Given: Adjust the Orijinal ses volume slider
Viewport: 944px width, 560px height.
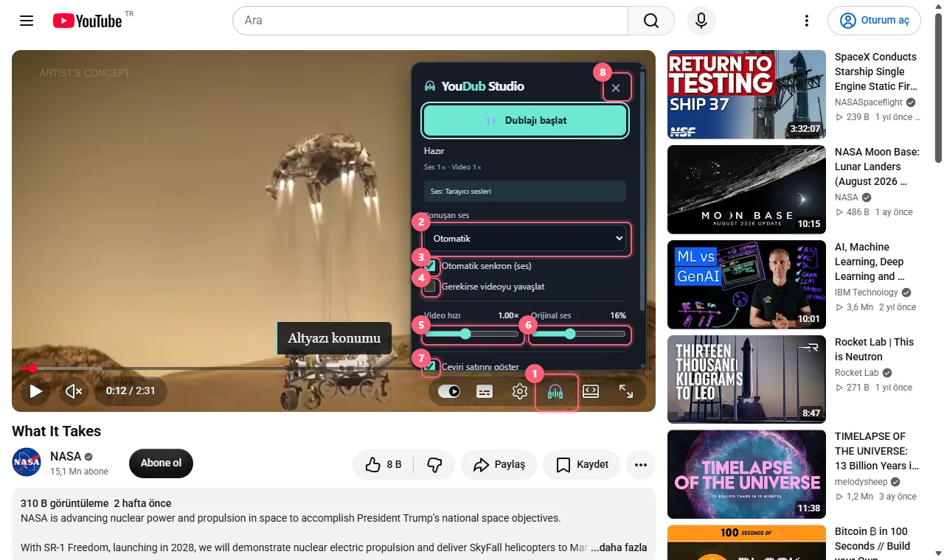Looking at the screenshot, I should tap(579, 334).
